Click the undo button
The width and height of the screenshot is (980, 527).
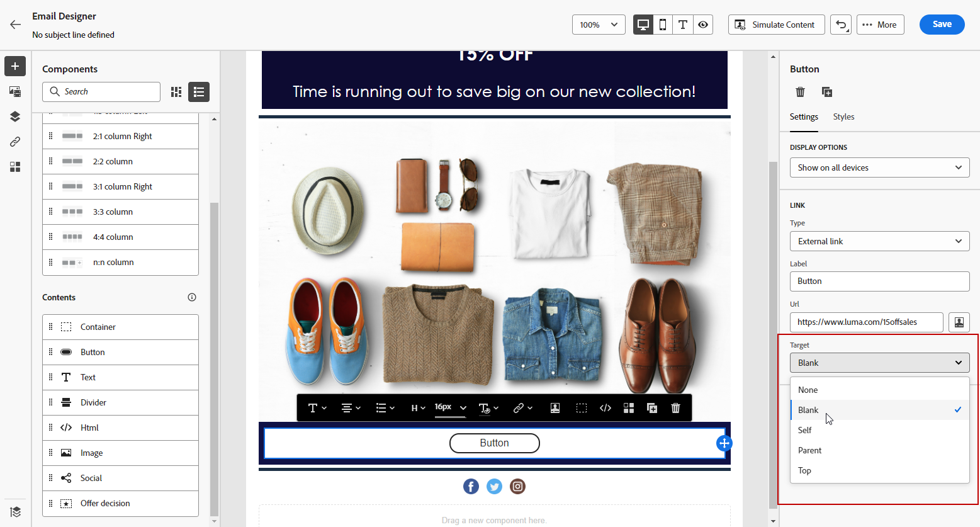(841, 25)
